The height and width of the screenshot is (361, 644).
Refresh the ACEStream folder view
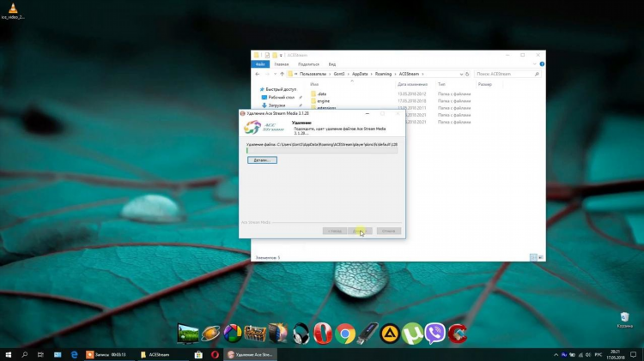pos(467,75)
